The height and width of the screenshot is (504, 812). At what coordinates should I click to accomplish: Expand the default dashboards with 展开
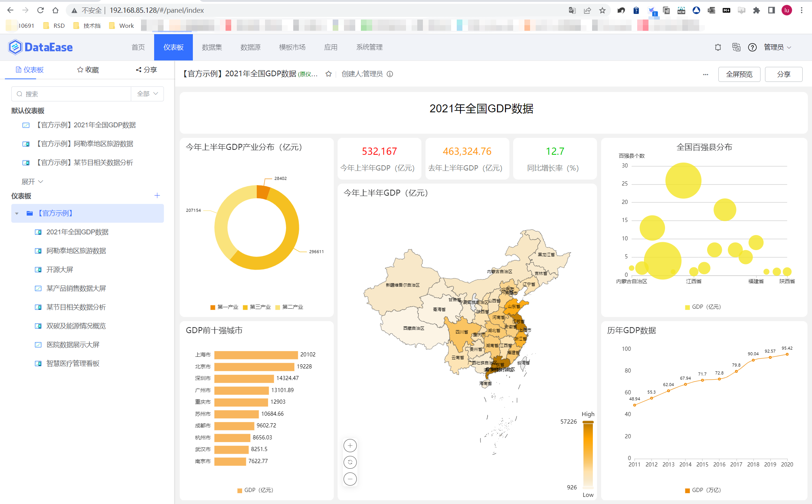(32, 182)
